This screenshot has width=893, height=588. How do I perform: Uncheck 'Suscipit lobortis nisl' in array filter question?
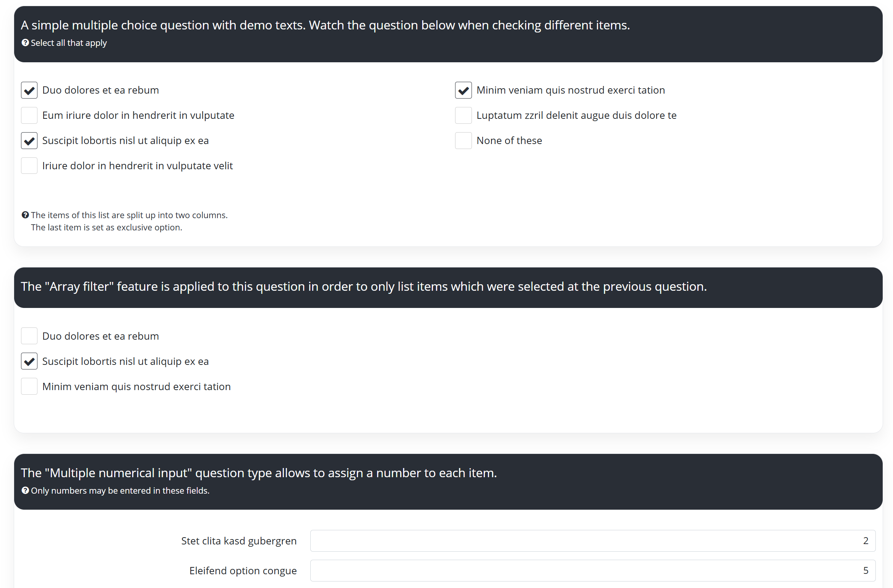[29, 361]
